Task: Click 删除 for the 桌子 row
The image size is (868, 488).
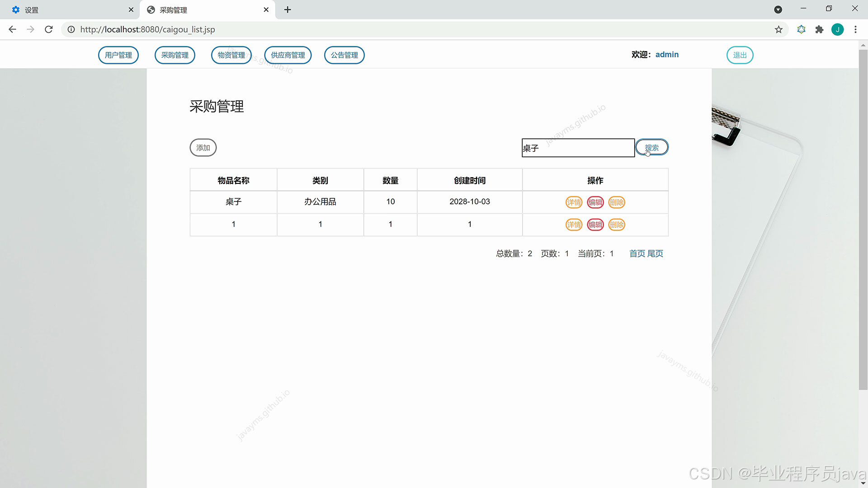Action: tap(617, 202)
